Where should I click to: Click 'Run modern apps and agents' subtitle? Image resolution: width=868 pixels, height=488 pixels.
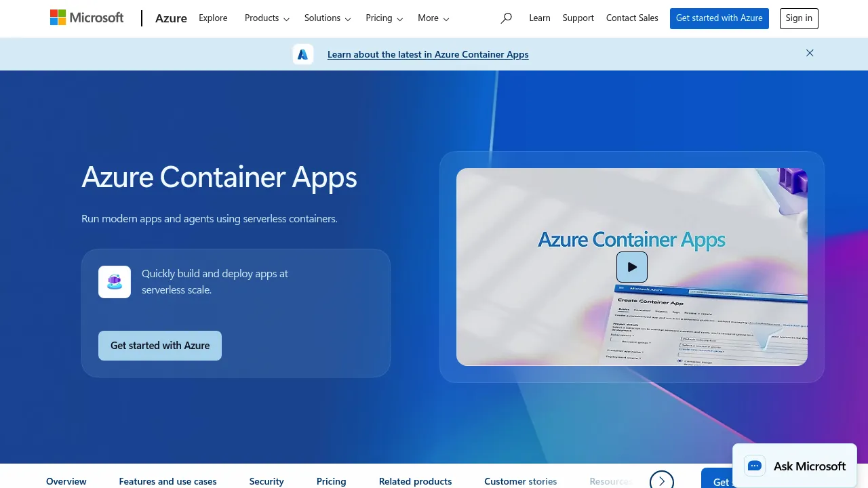210,219
